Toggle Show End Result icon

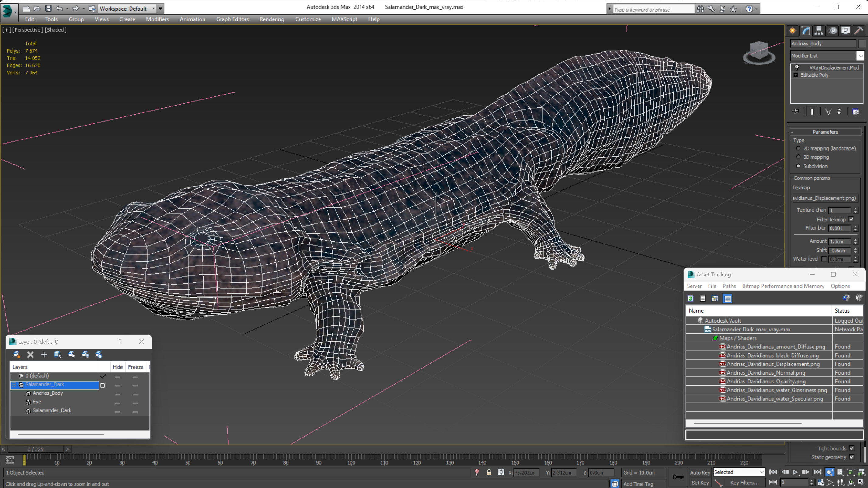pyautogui.click(x=812, y=111)
